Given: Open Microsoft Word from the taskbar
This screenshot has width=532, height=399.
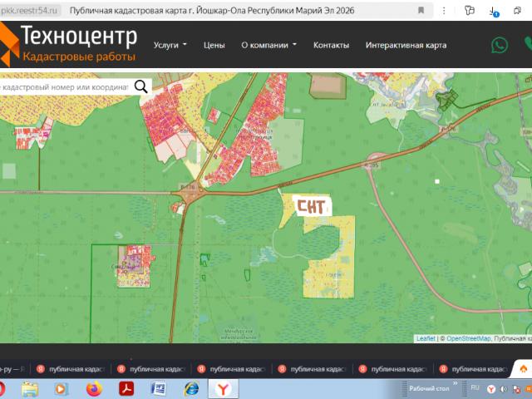Looking at the screenshot, I should point(159,389).
